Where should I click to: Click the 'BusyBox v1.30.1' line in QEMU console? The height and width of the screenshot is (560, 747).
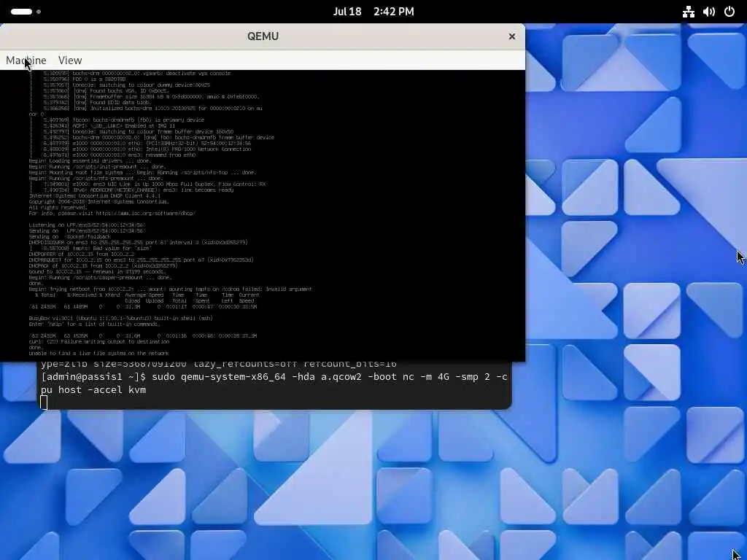[120, 318]
